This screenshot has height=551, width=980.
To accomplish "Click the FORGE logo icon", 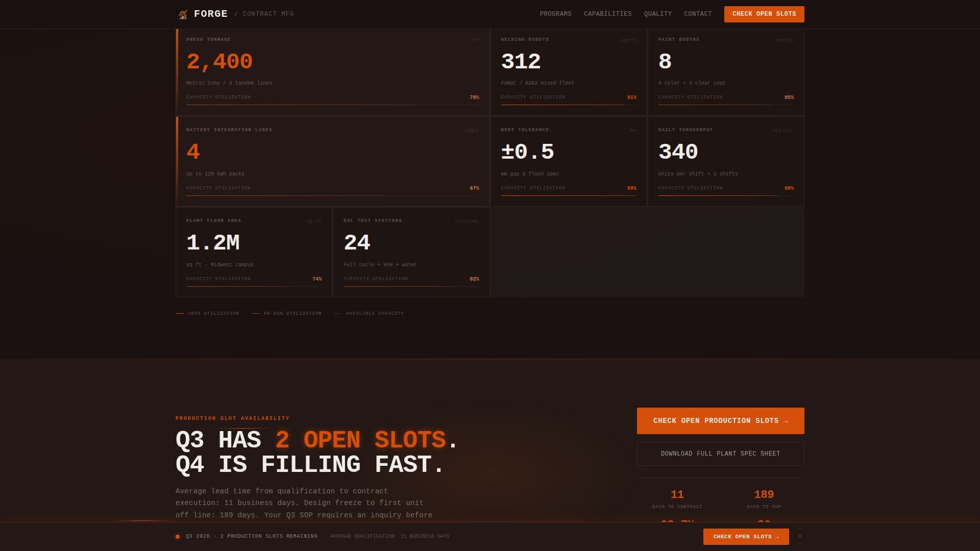I will (x=182, y=14).
